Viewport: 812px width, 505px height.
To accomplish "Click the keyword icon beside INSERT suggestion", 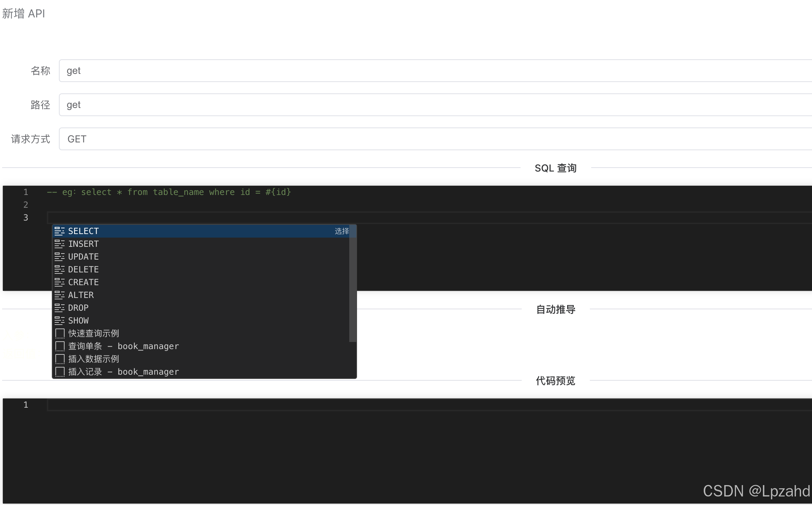I will click(x=60, y=244).
